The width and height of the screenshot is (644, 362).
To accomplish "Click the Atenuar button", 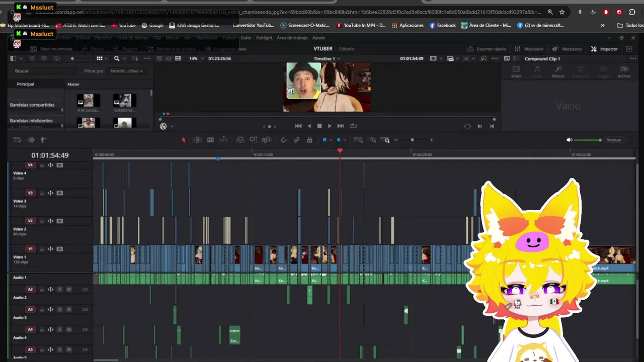I will 614,140.
